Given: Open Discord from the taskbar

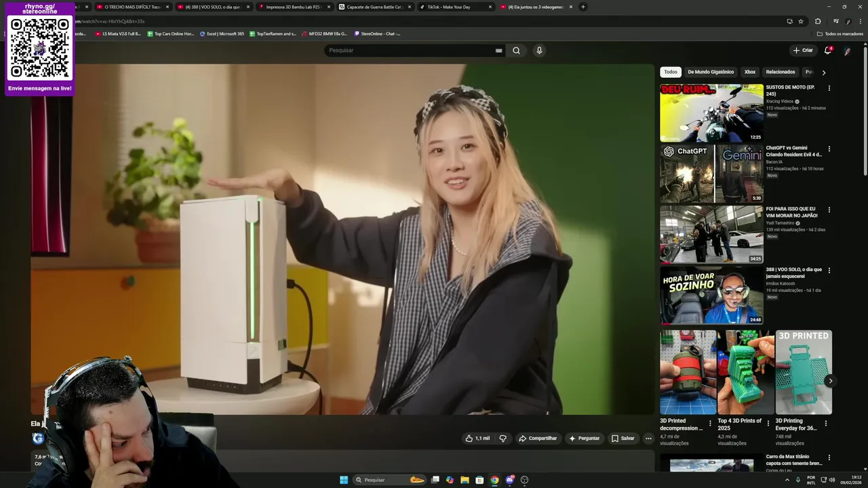Looking at the screenshot, I should click(x=509, y=480).
